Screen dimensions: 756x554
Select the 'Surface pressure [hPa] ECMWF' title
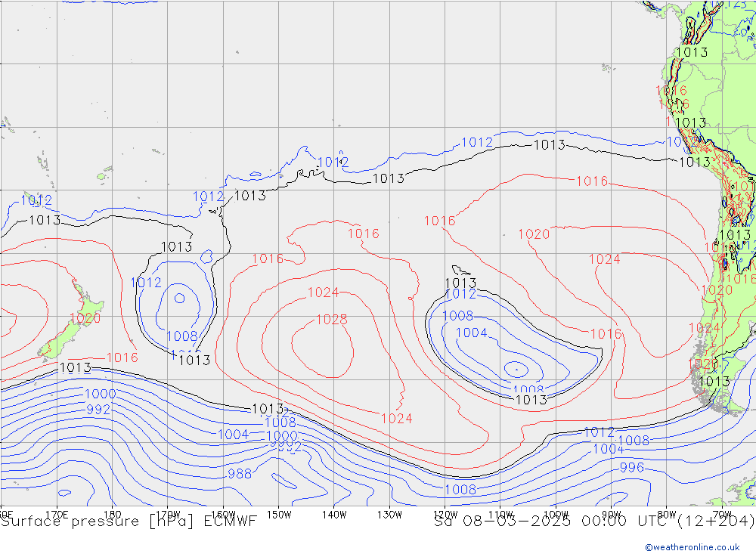(129, 522)
